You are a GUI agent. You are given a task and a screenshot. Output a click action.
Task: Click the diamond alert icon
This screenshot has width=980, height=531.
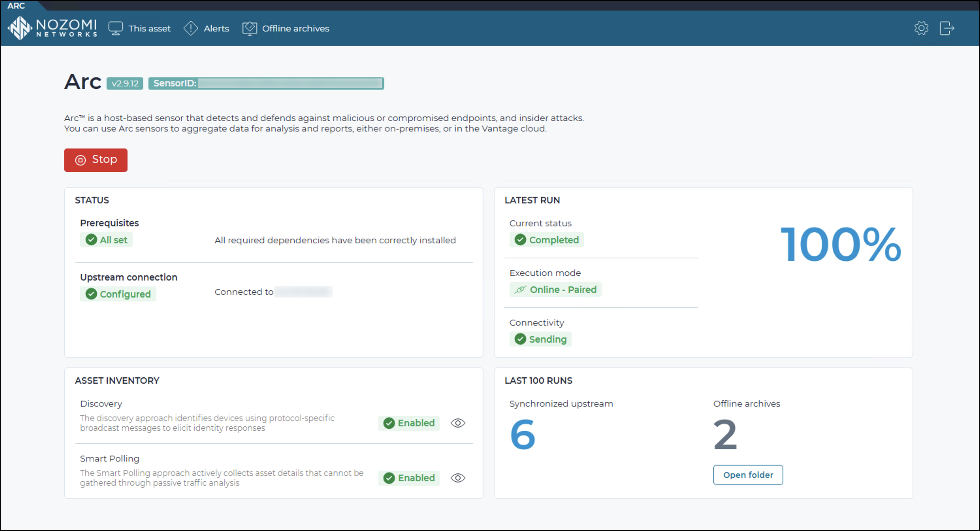(x=190, y=28)
